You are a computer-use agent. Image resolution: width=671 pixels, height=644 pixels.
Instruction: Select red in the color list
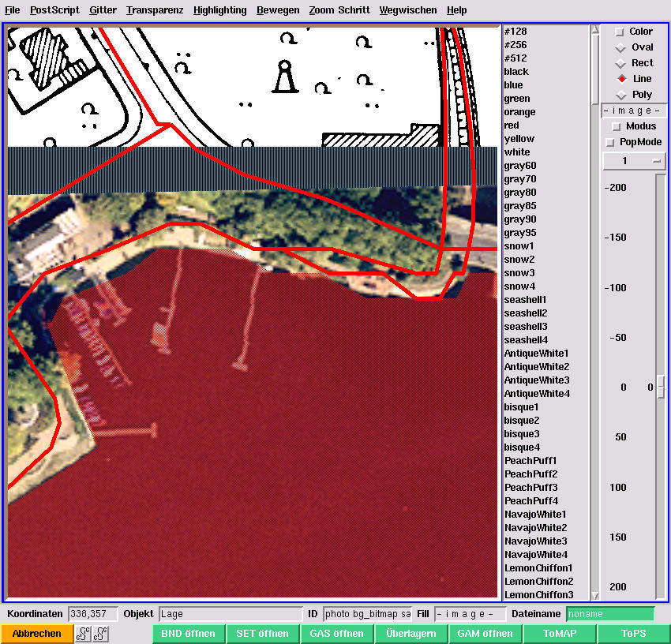512,125
